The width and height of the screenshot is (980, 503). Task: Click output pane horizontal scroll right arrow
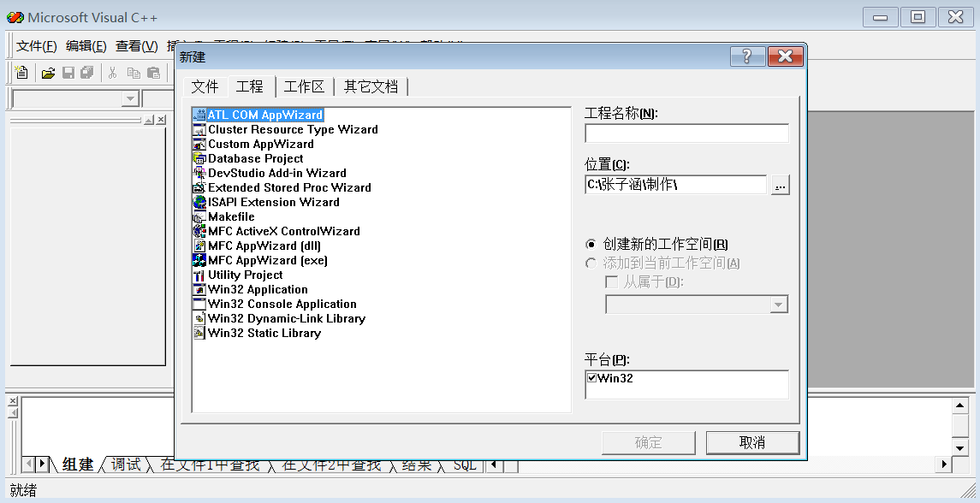click(x=944, y=465)
